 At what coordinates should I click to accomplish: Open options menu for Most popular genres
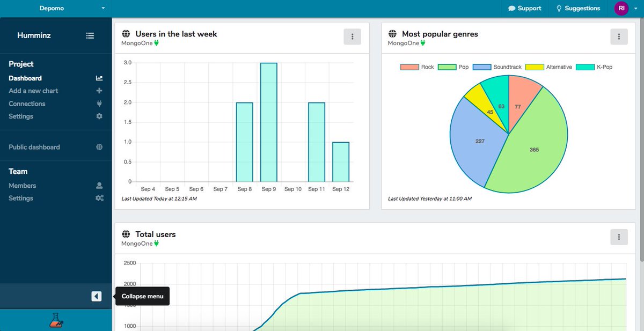[619, 36]
